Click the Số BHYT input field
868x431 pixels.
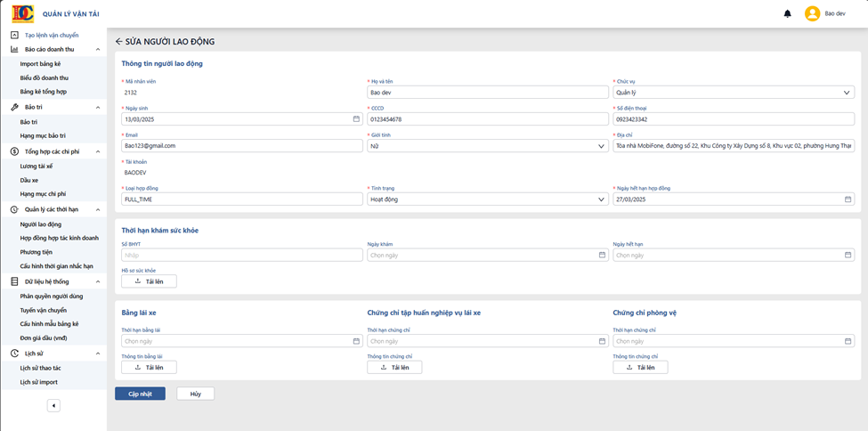tap(242, 256)
